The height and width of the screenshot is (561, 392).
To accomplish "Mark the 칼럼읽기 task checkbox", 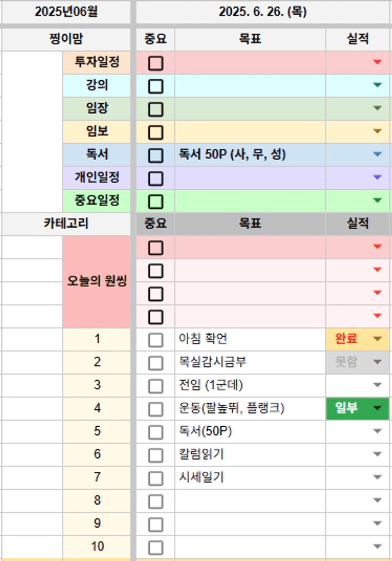I will coord(155,455).
